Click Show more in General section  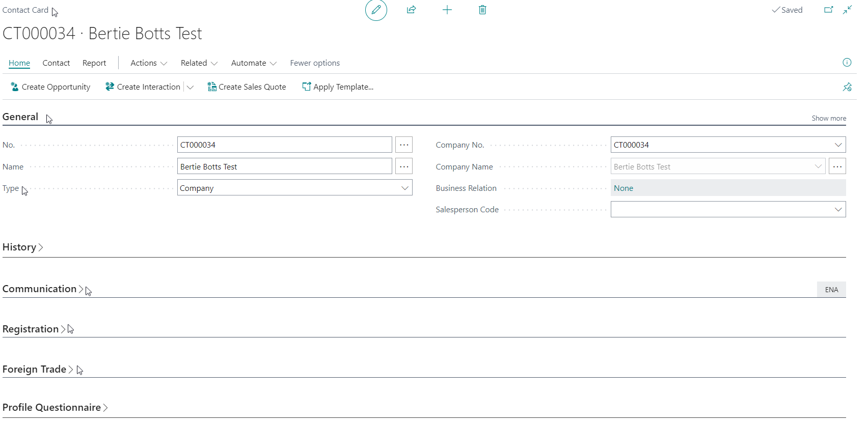(x=829, y=118)
